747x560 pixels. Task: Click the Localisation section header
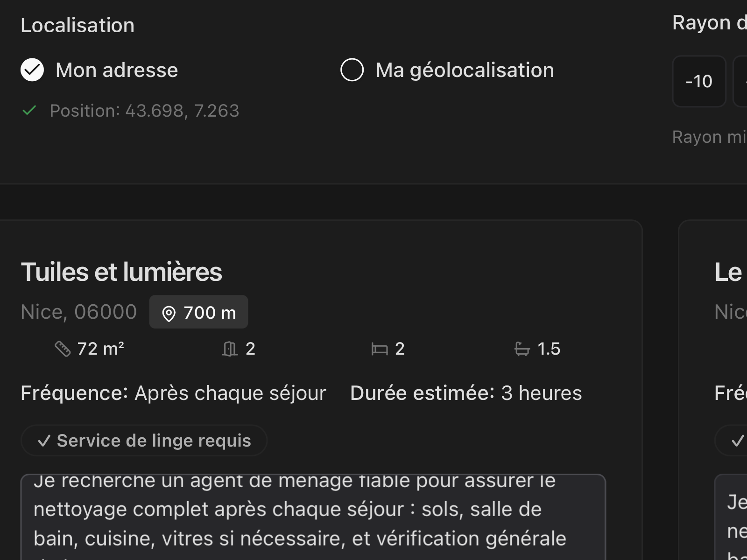tap(78, 25)
